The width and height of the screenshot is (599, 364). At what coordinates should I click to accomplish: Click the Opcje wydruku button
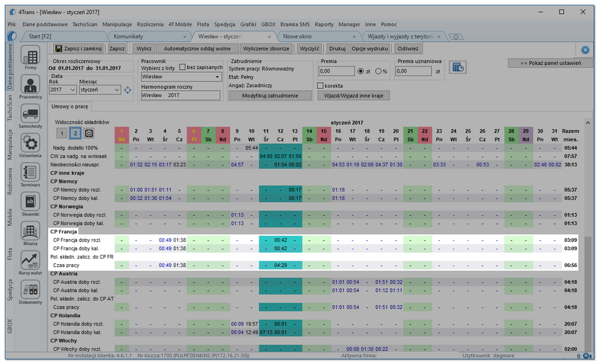tap(370, 49)
